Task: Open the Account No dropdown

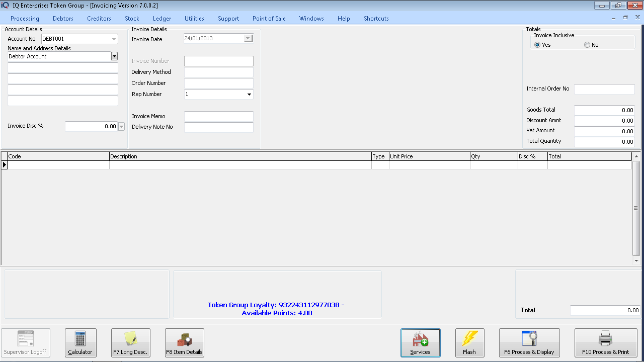Action: (114, 39)
